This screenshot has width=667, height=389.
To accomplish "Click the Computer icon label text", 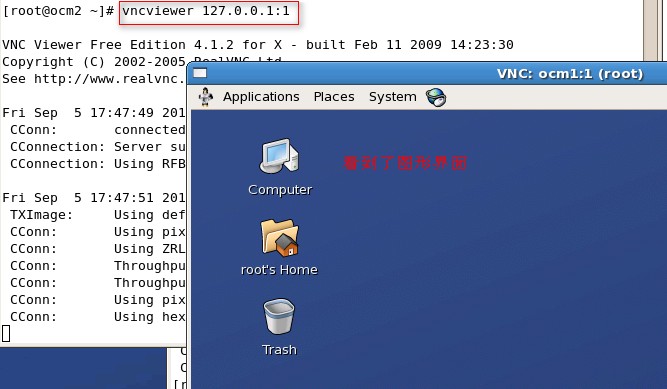I will click(280, 190).
